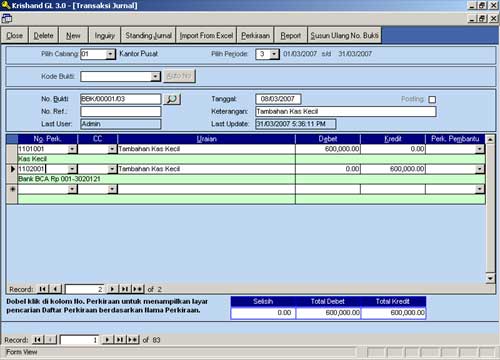Click the Keterangan text field
Viewport: 500px width, 360px height.
(x=346, y=111)
